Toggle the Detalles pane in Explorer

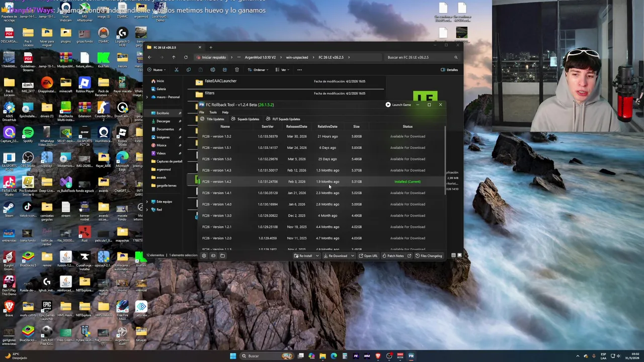449,70
